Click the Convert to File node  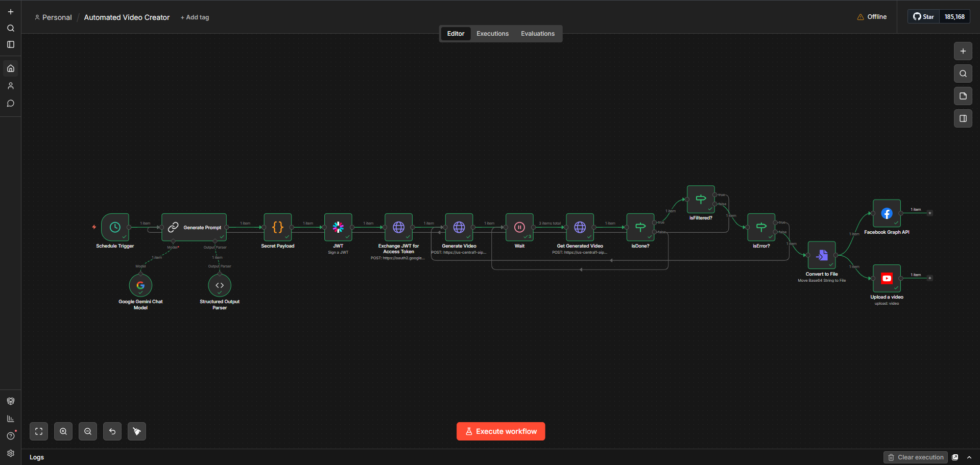(x=821, y=255)
